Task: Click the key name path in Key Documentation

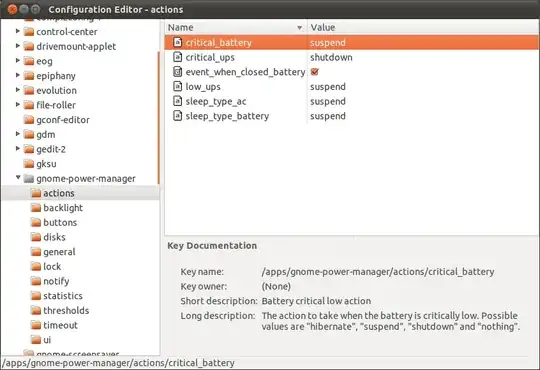Action: [378, 272]
